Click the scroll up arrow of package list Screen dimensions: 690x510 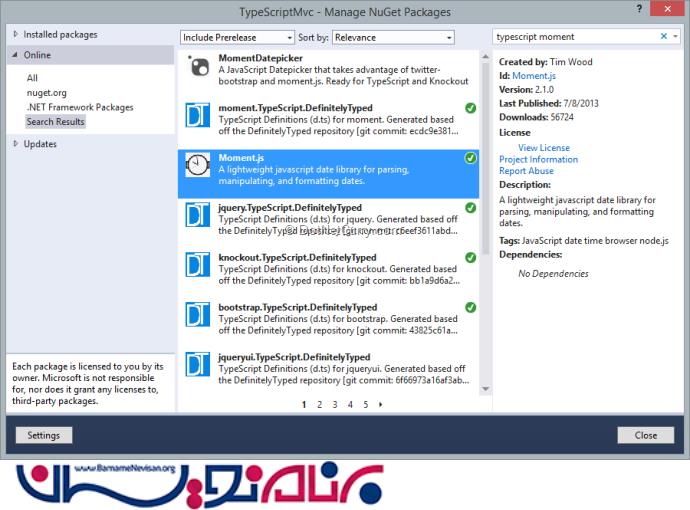[485, 57]
